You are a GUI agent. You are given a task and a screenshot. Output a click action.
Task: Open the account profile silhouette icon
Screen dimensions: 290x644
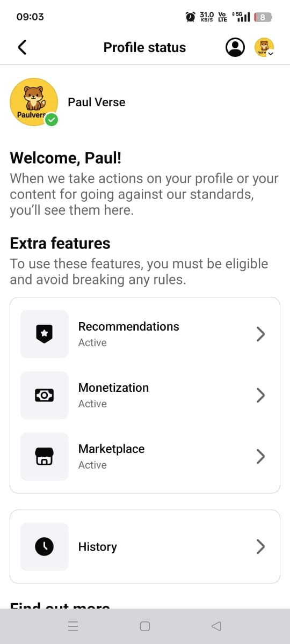point(235,47)
